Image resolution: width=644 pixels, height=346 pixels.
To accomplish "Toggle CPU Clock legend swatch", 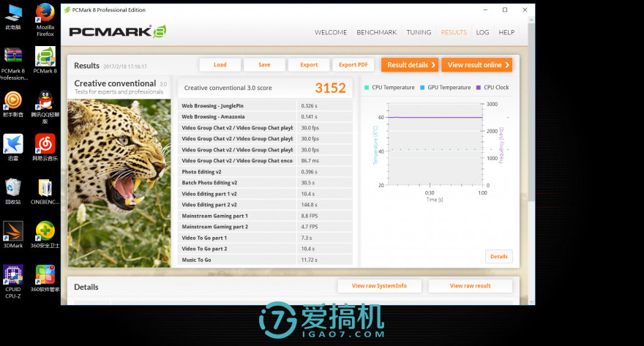I will 478,88.
